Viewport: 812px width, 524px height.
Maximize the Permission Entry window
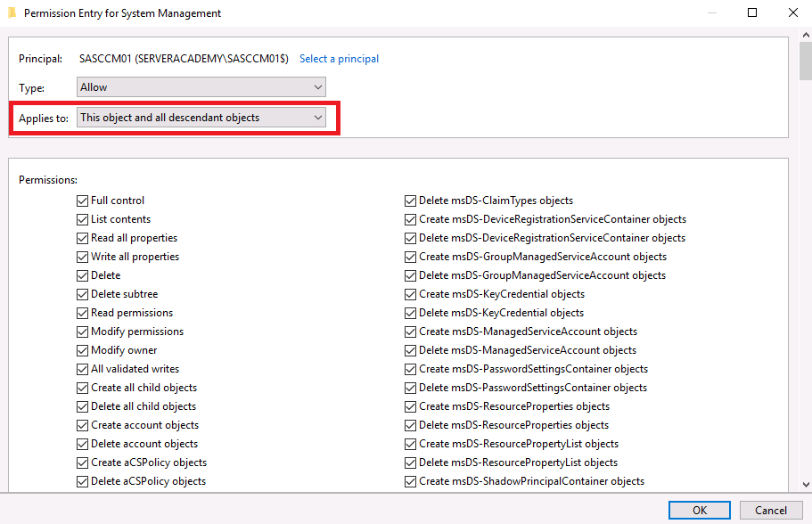coord(752,12)
